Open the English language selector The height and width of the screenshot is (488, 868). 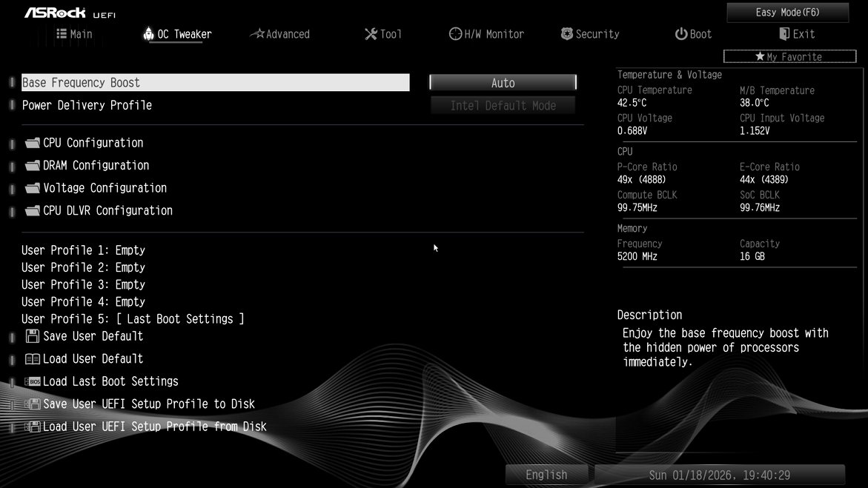click(x=546, y=474)
